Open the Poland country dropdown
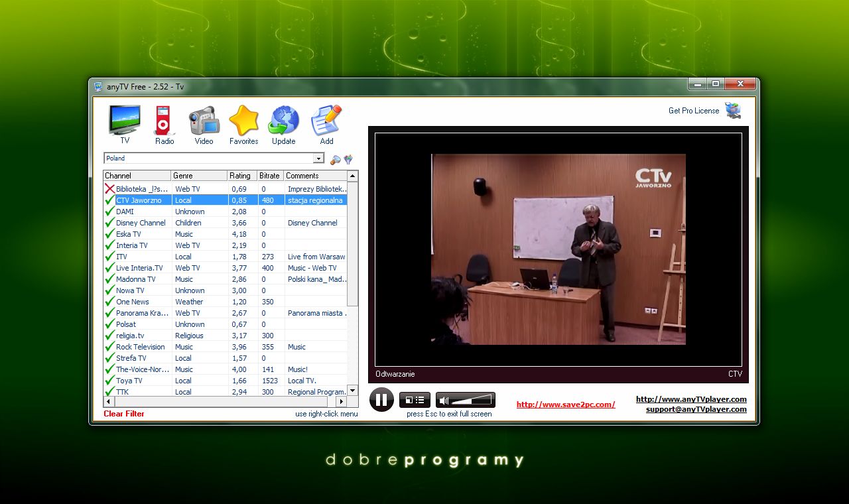Screen dimensions: 849x504 tap(318, 158)
